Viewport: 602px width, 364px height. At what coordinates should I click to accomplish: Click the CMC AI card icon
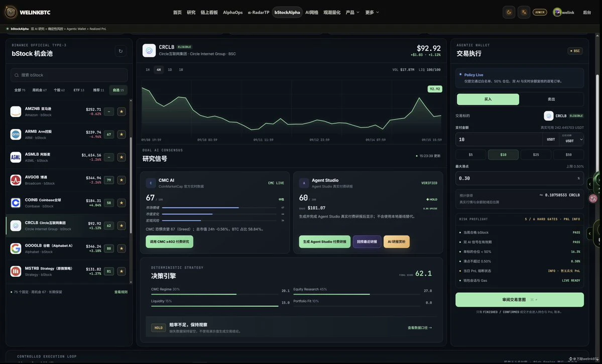coord(151,183)
